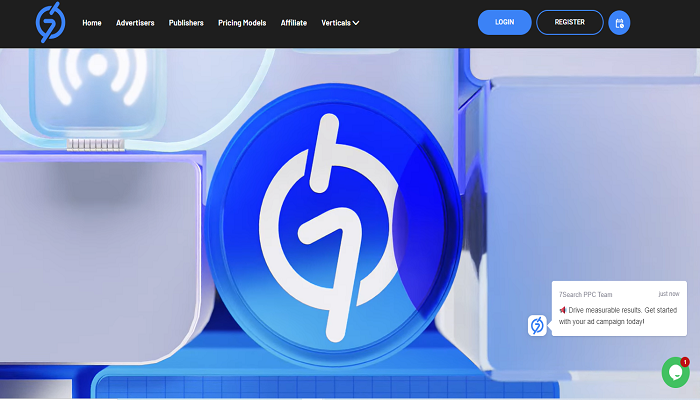Click the REGISTER button
Viewport: 700px width, 400px height.
[x=570, y=22]
